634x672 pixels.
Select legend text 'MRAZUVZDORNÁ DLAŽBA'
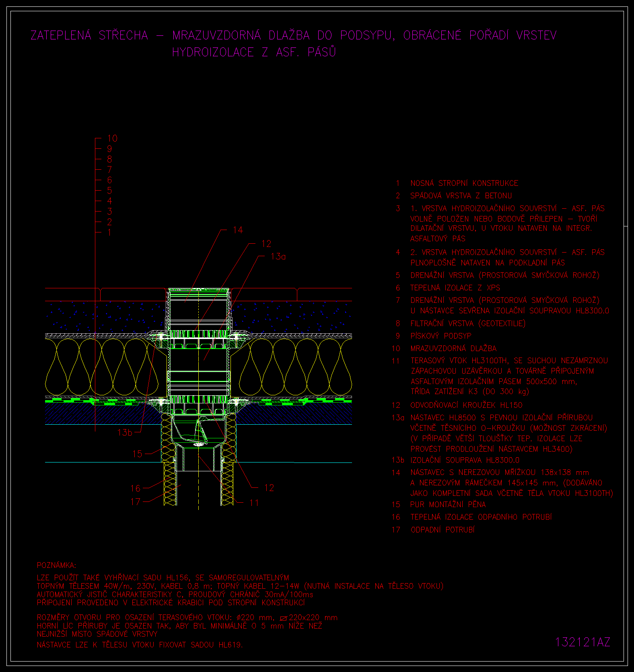pos(453,349)
